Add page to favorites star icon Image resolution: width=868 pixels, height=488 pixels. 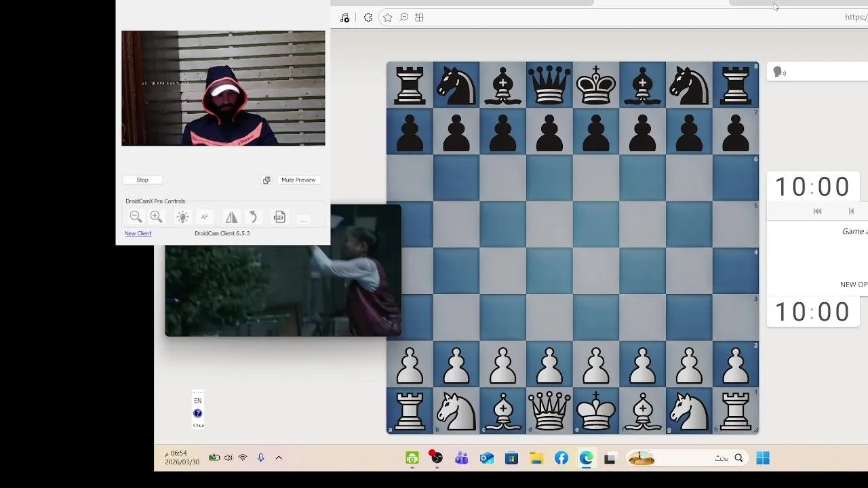pyautogui.click(x=387, y=18)
